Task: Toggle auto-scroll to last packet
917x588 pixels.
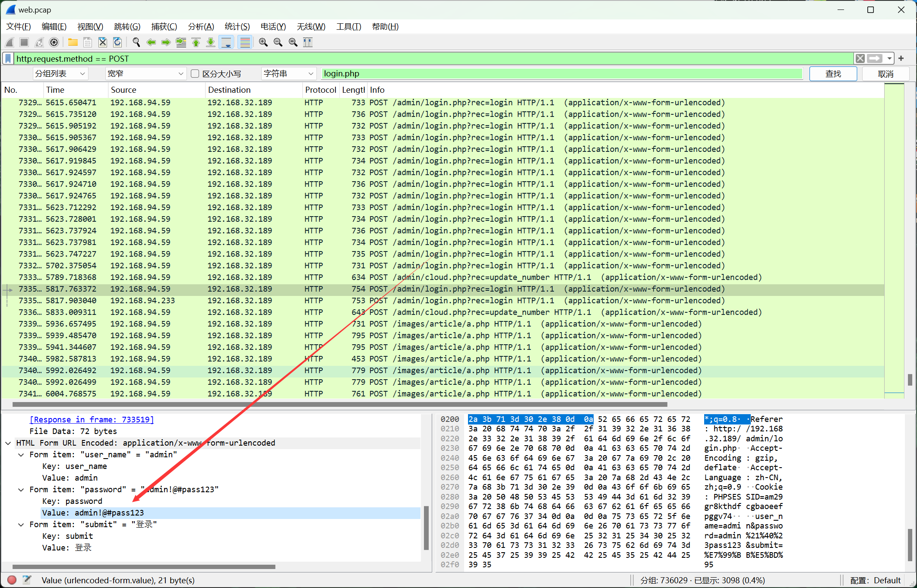Action: (x=226, y=42)
